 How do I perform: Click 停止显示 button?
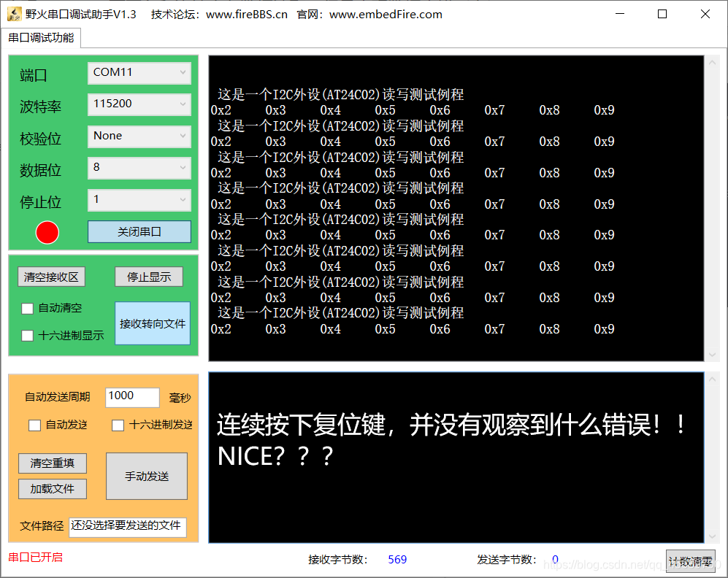tap(149, 277)
